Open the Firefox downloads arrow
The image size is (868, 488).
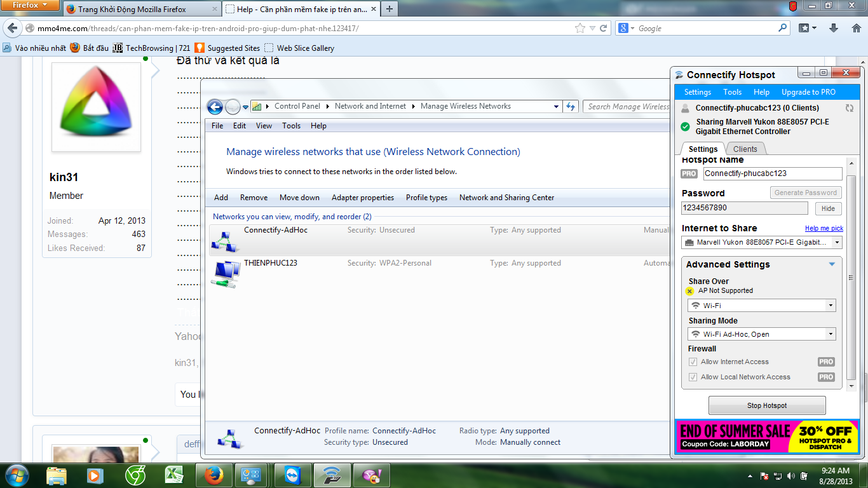point(834,29)
